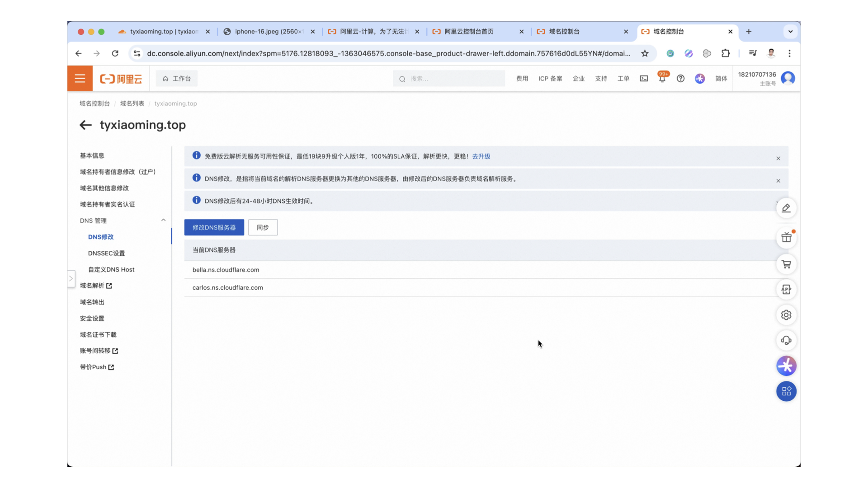The image size is (868, 488).
Task: Click back arrow to return to domain list
Action: tap(85, 125)
